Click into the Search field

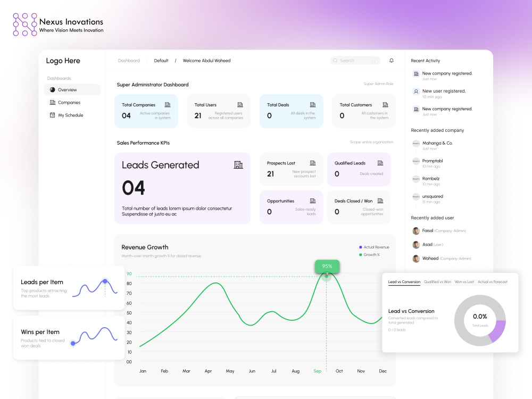355,61
